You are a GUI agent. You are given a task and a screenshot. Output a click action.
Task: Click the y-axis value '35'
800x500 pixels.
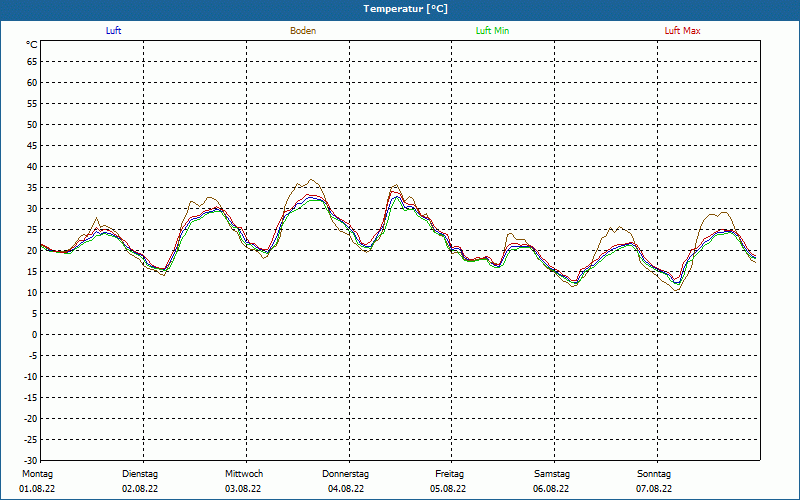[x=32, y=188]
